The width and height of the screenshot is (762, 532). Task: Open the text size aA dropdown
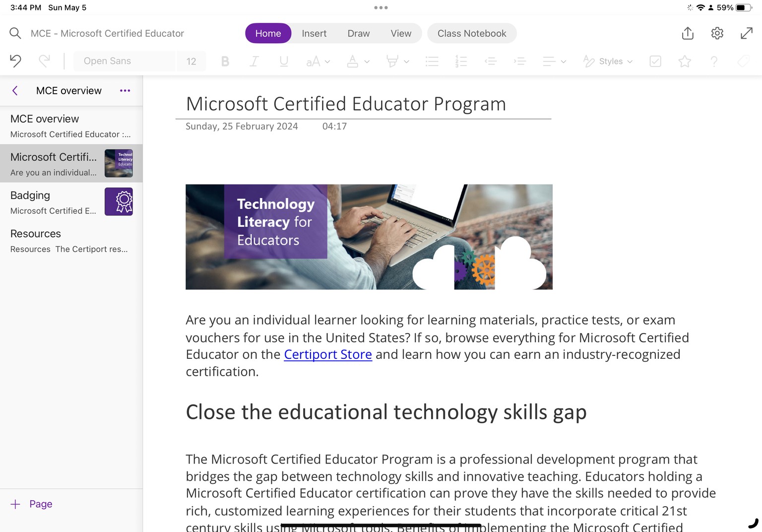pyautogui.click(x=318, y=62)
